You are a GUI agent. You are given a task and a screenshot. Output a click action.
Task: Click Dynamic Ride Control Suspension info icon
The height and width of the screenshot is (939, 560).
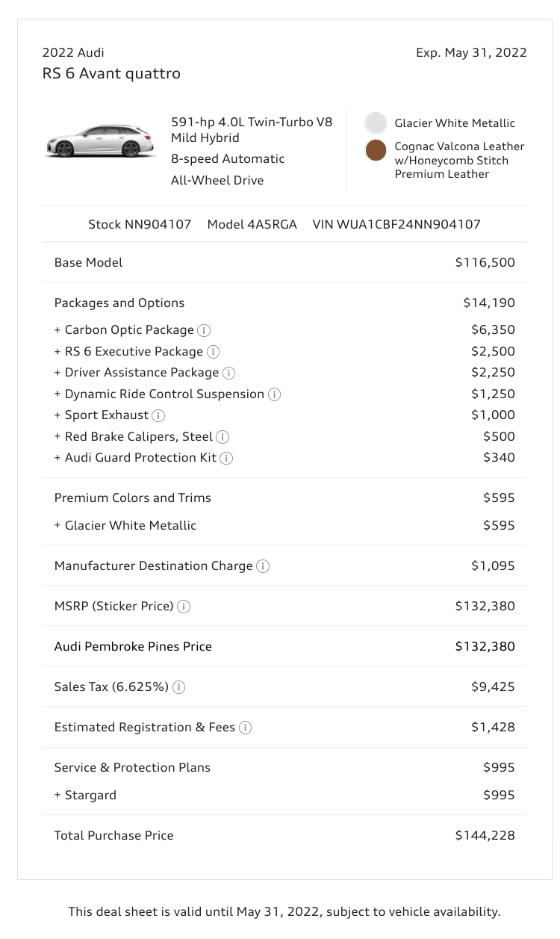[x=274, y=394]
